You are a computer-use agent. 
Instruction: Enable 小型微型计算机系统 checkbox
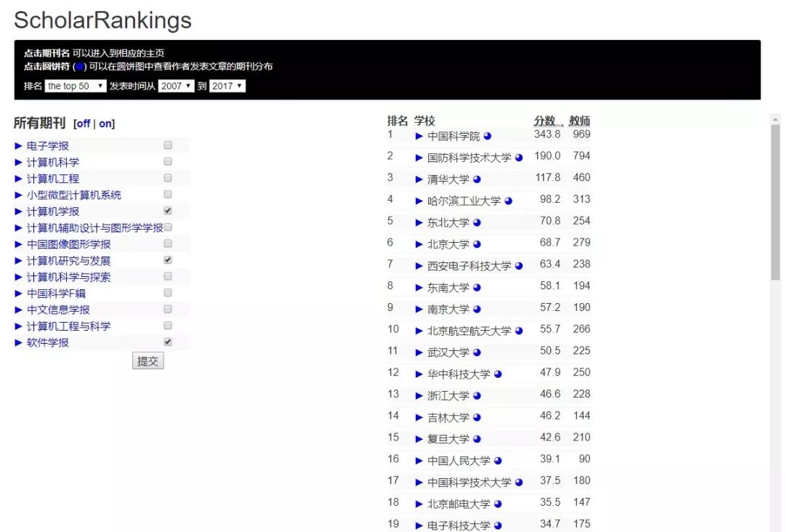click(x=168, y=194)
